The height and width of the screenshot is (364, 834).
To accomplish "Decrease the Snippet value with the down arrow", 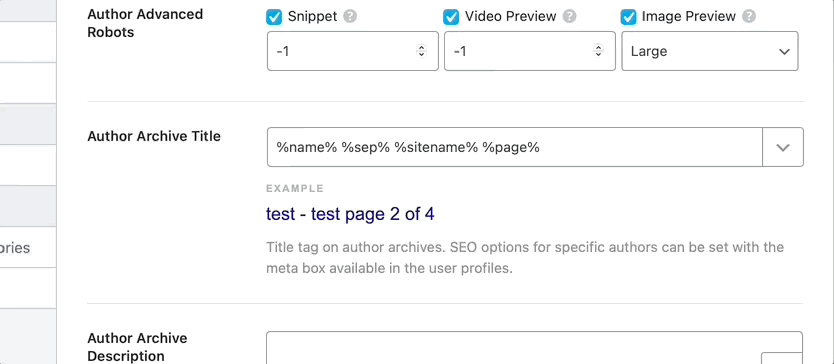I will (x=421, y=54).
